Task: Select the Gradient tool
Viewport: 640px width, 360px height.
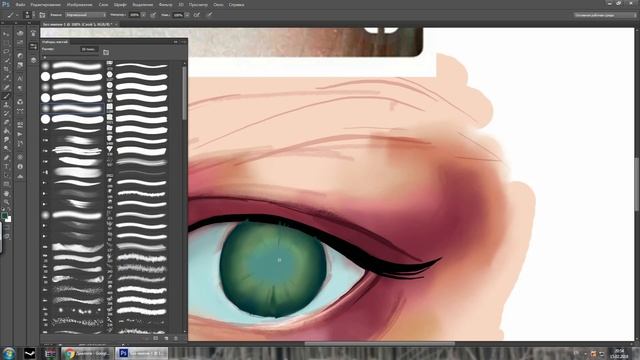Action: pyautogui.click(x=7, y=131)
